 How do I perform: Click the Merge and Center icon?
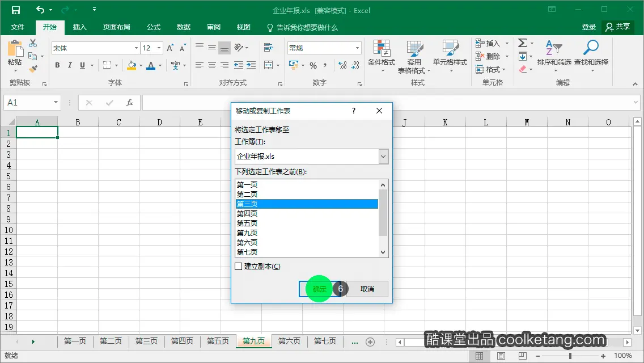point(269,65)
